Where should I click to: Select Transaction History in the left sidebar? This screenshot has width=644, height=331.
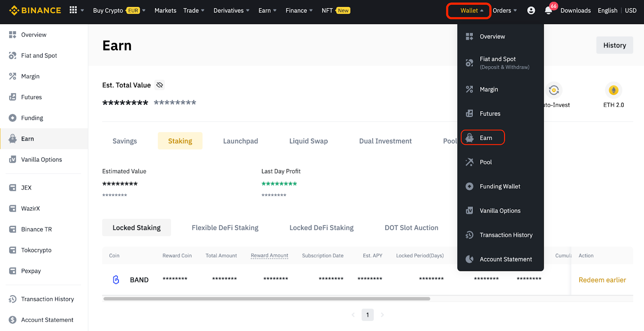[x=47, y=299]
